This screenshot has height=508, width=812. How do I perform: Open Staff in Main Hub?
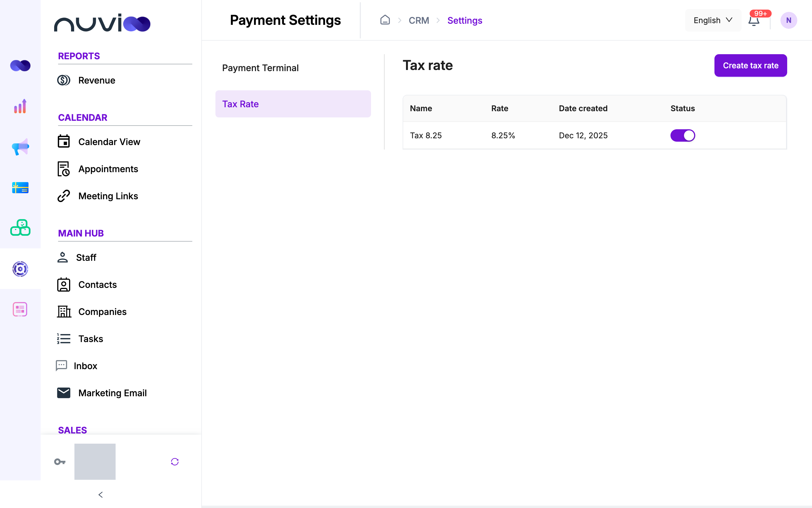[x=86, y=257]
